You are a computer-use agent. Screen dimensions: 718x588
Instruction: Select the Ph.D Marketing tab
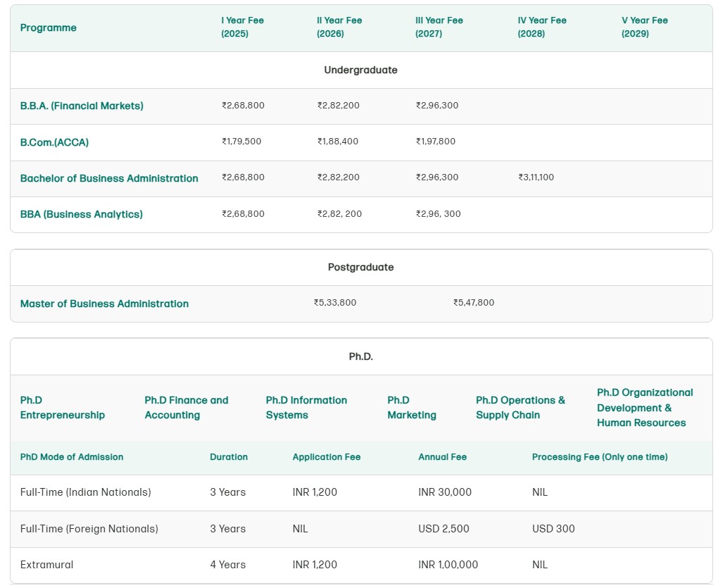point(412,408)
